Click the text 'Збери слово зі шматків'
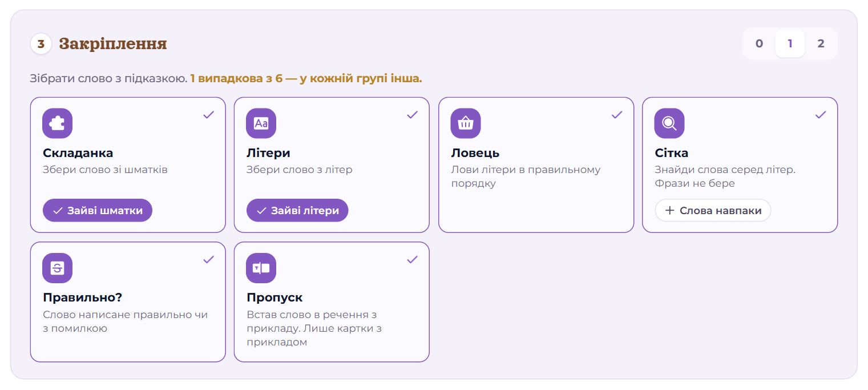This screenshot has width=868, height=390. [105, 170]
